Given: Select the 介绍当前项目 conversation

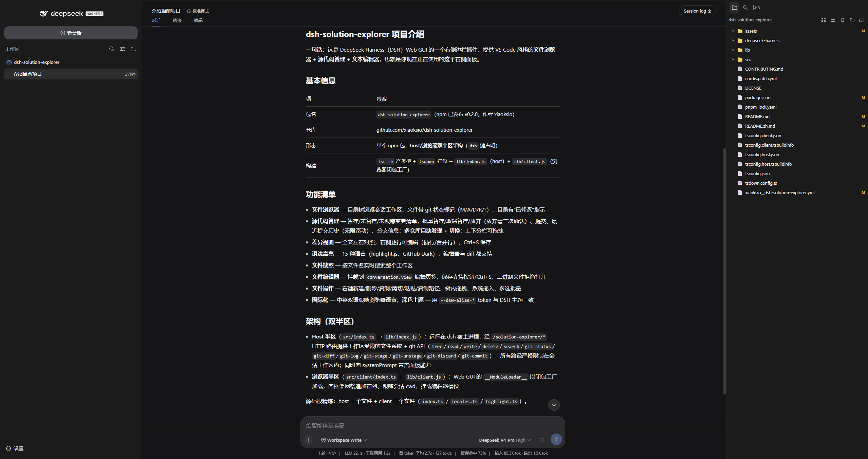Looking at the screenshot, I should pyautogui.click(x=71, y=74).
